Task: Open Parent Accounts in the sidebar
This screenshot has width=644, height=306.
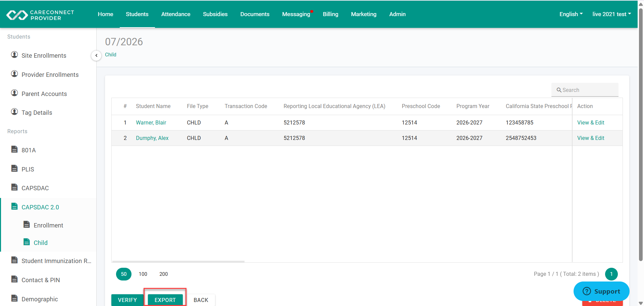Action: click(x=44, y=94)
